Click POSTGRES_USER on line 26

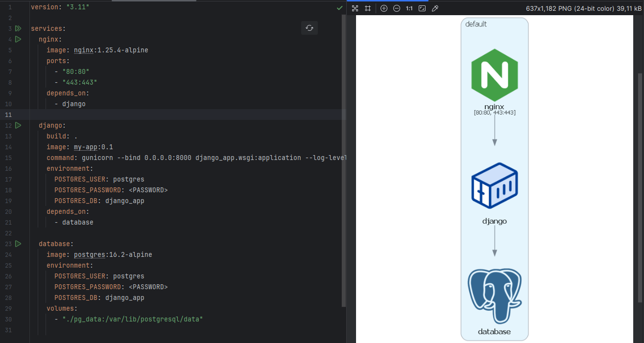(80, 276)
